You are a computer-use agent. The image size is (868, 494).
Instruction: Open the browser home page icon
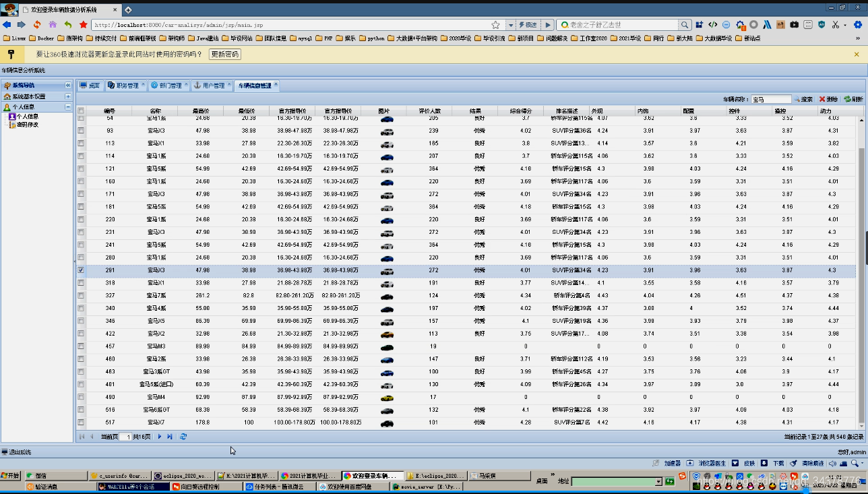point(53,25)
